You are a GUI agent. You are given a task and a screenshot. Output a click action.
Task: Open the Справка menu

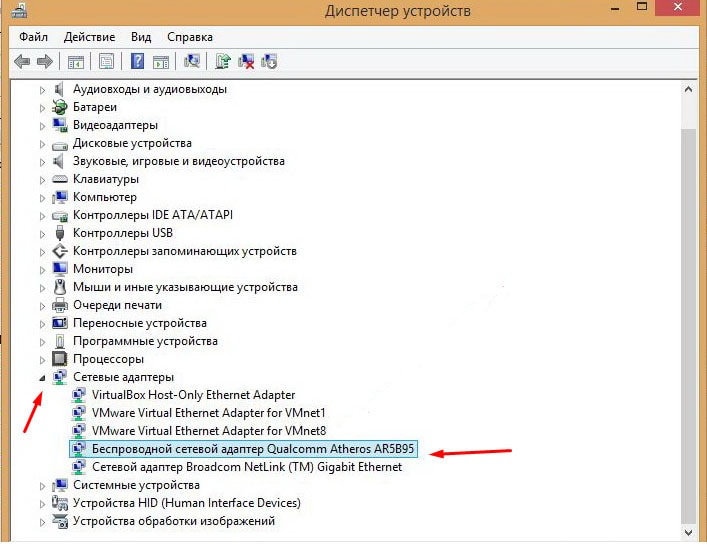tap(190, 37)
